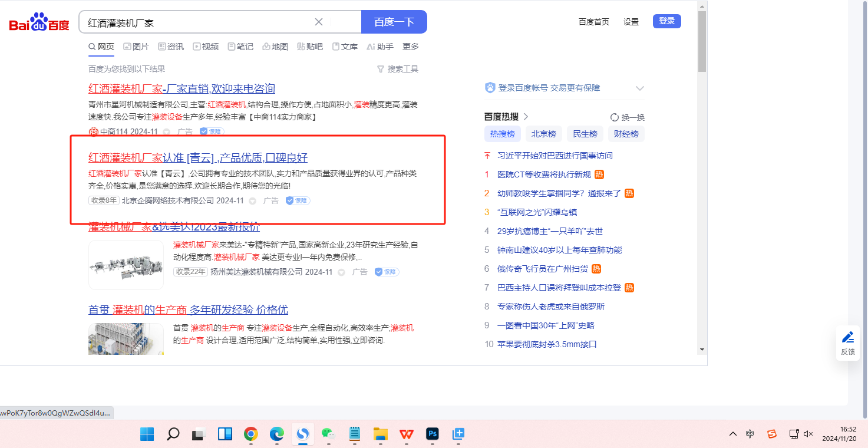Click the 登录 button
Screen dimensions: 868x448
coord(666,21)
